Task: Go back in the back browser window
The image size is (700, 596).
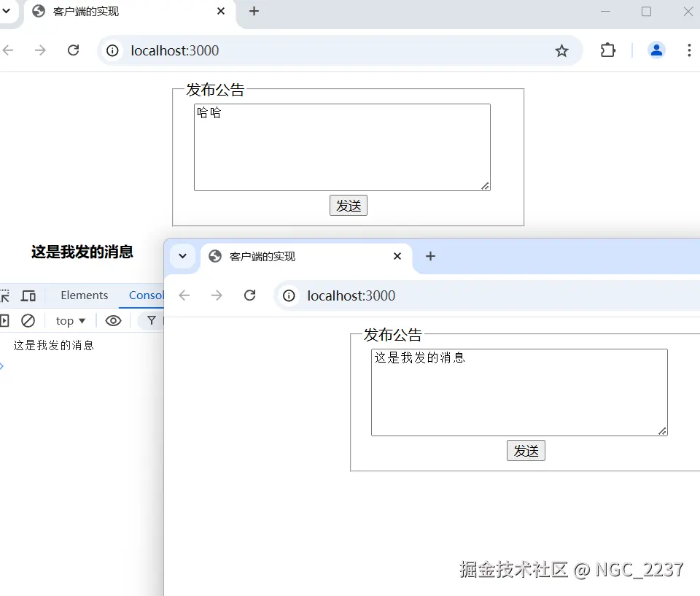Action: [8, 50]
